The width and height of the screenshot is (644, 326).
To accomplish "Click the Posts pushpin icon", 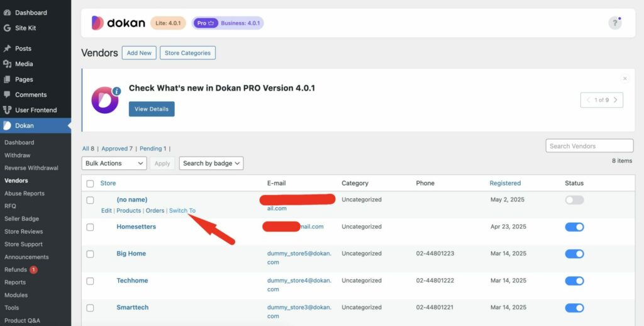I will pos(7,48).
